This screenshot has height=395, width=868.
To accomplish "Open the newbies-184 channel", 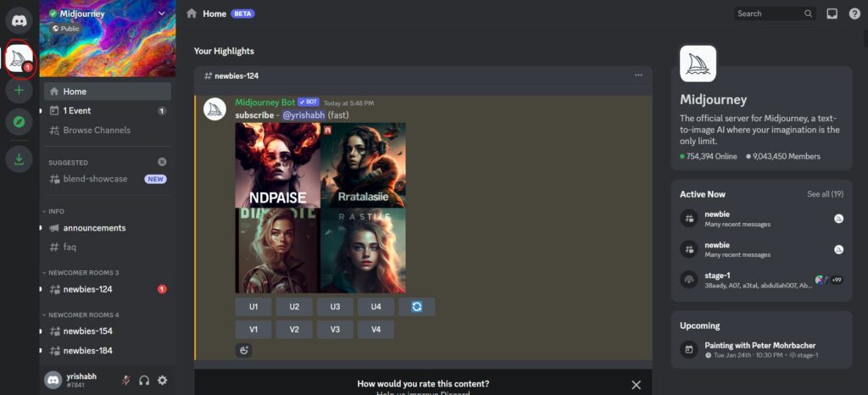I will pos(108,351).
